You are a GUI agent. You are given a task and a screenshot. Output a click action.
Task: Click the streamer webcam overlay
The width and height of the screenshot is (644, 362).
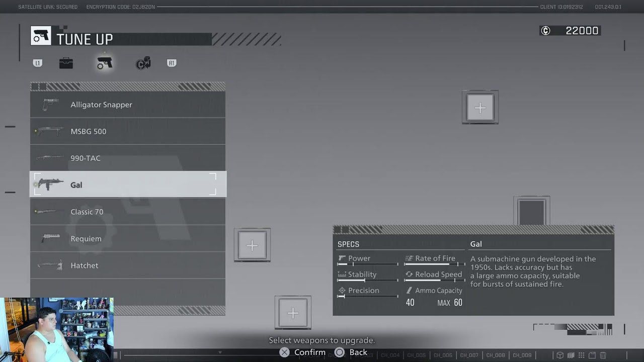(57, 329)
